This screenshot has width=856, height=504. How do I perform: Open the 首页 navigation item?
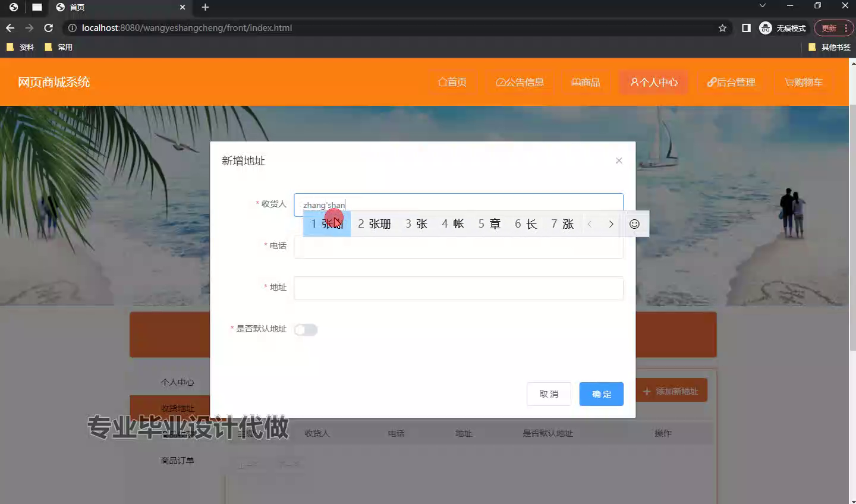point(452,82)
